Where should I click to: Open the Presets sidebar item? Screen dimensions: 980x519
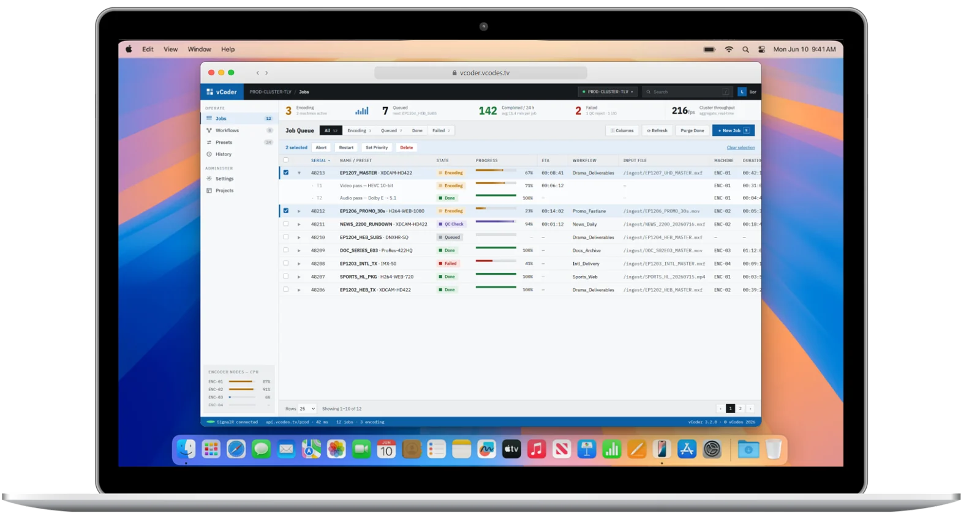click(x=239, y=142)
